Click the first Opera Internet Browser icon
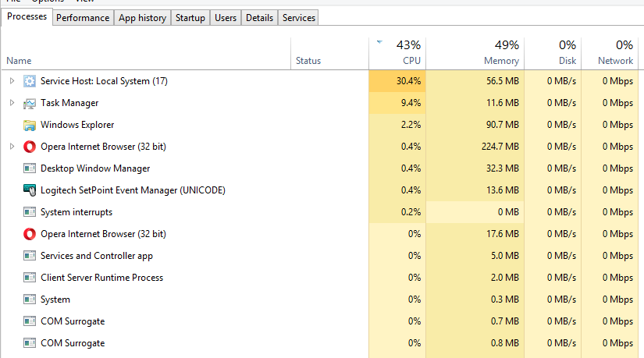644x358 pixels. pos(30,147)
